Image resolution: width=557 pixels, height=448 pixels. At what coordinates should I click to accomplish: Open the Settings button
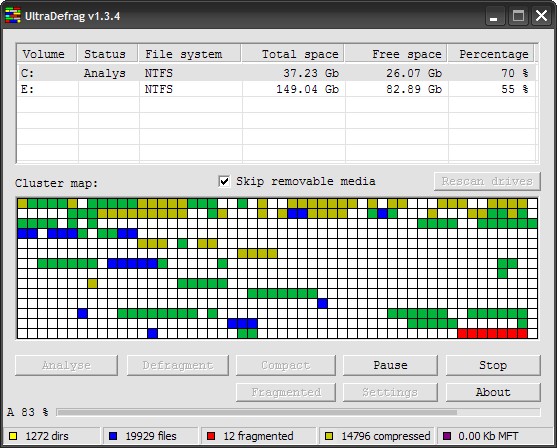pos(390,392)
